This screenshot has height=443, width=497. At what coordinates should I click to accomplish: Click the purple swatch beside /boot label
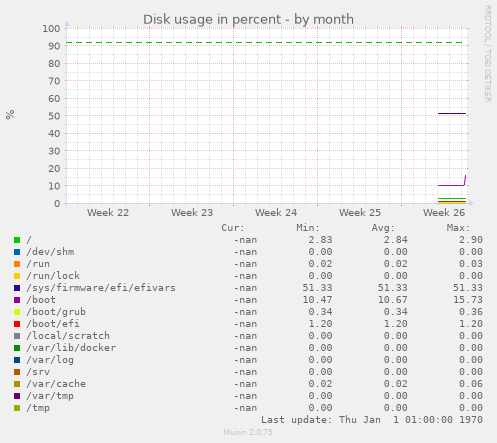(17, 300)
